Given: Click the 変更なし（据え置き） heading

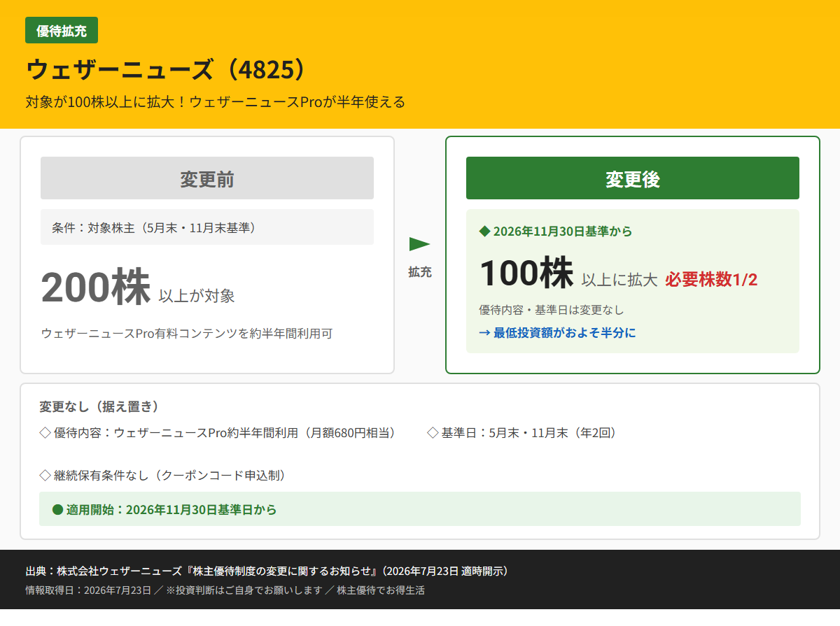Looking at the screenshot, I should [x=99, y=406].
